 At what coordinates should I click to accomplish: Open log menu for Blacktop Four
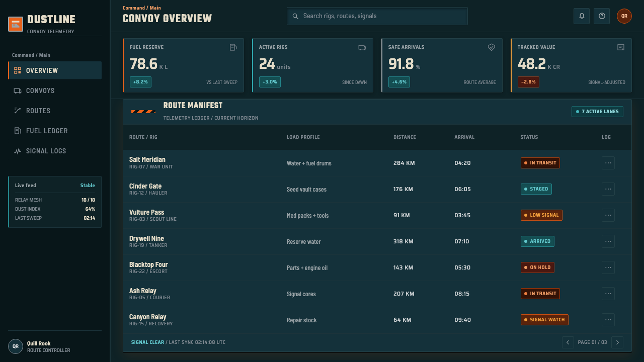point(608,267)
